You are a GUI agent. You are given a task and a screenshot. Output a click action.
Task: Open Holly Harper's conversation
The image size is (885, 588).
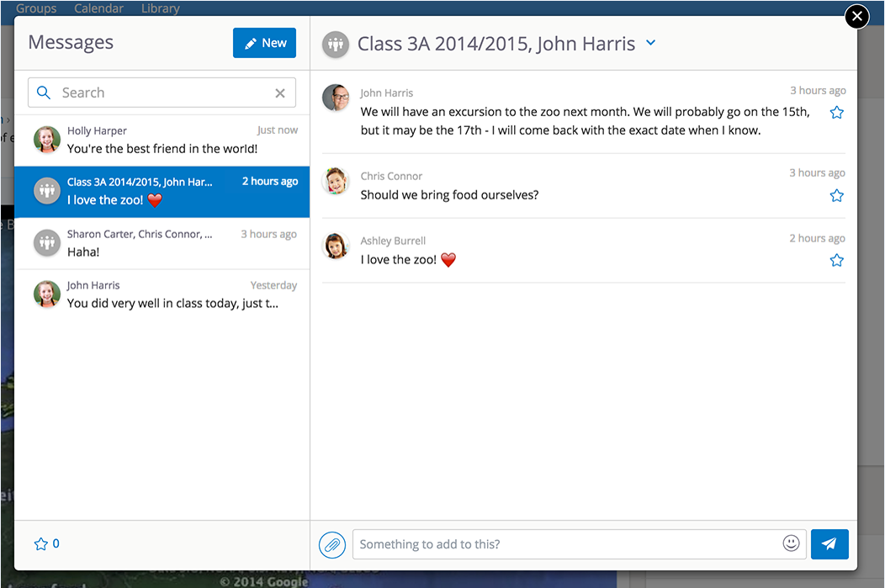pyautogui.click(x=162, y=140)
